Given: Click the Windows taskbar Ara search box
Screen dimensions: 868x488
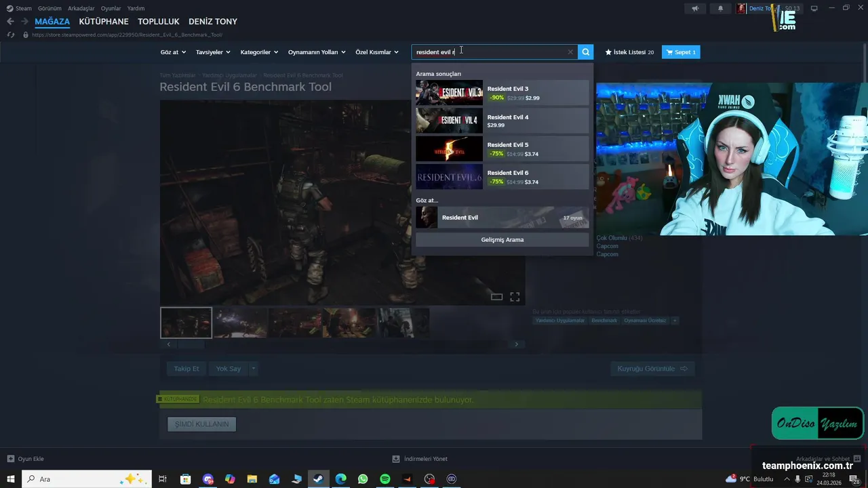Looking at the screenshot, I should 87,479.
